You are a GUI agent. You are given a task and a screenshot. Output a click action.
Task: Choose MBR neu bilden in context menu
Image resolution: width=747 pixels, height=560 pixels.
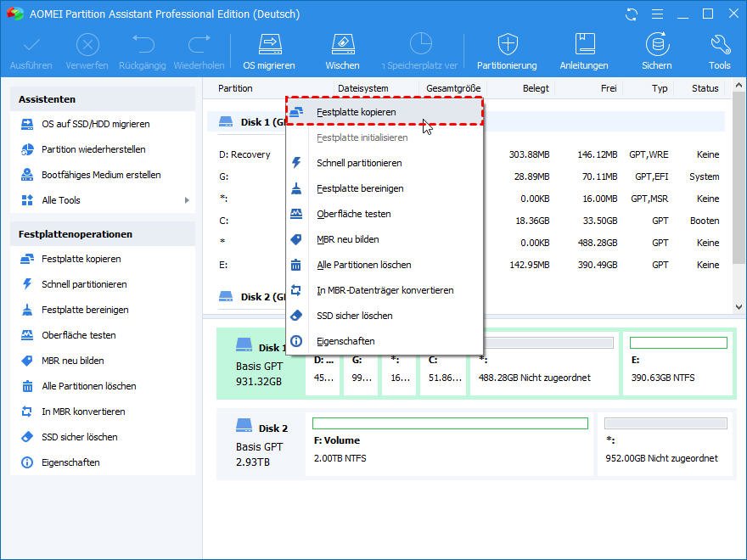[385, 239]
